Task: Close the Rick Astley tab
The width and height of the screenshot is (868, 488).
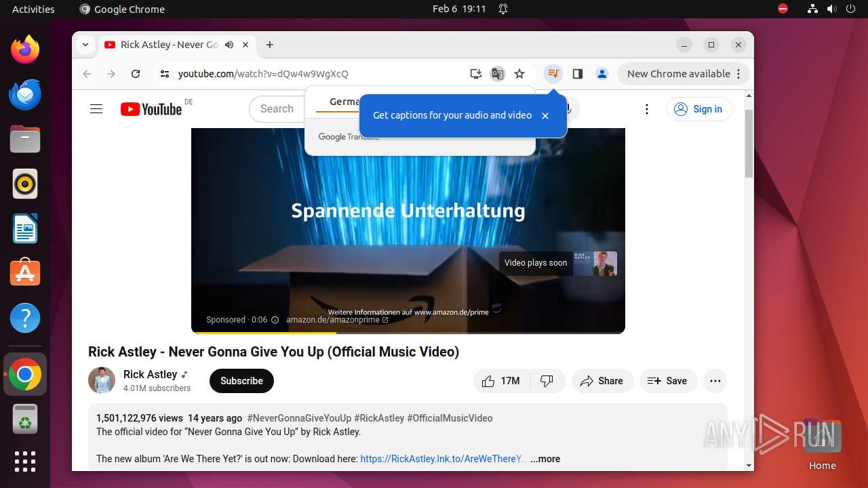Action: 245,45
